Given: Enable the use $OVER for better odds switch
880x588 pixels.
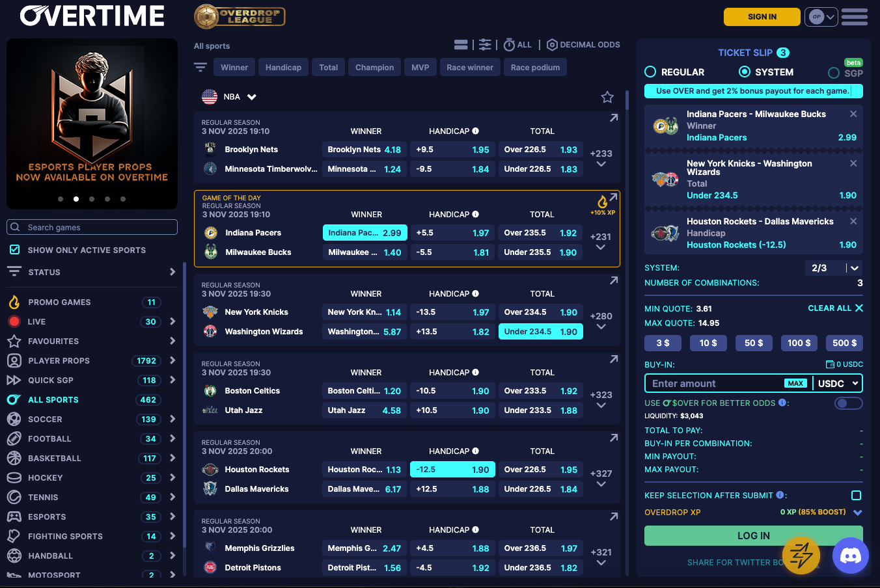Looking at the screenshot, I should point(849,403).
